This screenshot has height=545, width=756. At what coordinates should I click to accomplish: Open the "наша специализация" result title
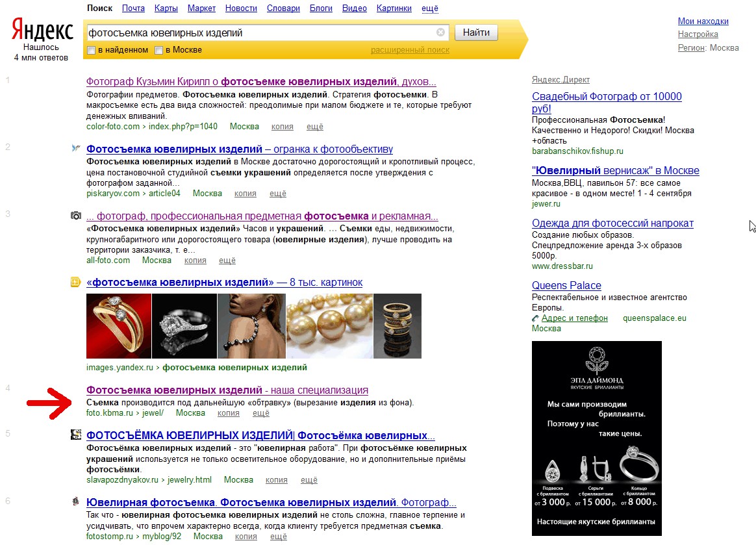tap(227, 390)
